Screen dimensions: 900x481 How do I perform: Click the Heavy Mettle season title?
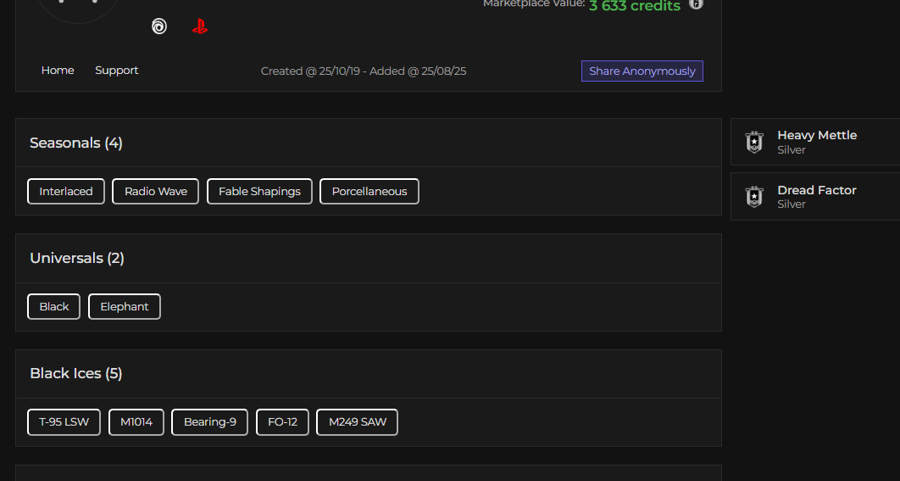817,135
